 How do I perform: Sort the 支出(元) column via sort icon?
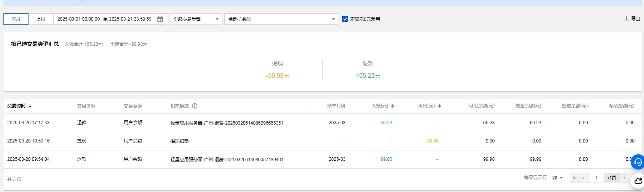tap(439, 106)
